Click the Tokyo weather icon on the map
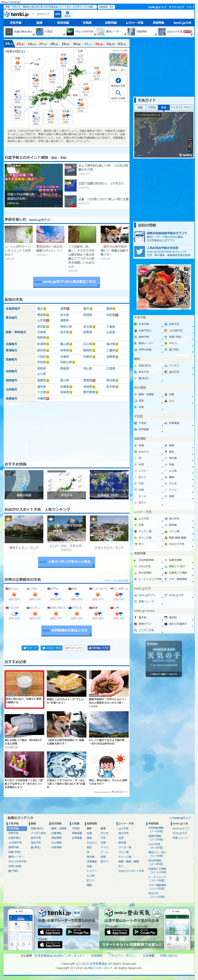This screenshot has width=198, height=980. 80,105
